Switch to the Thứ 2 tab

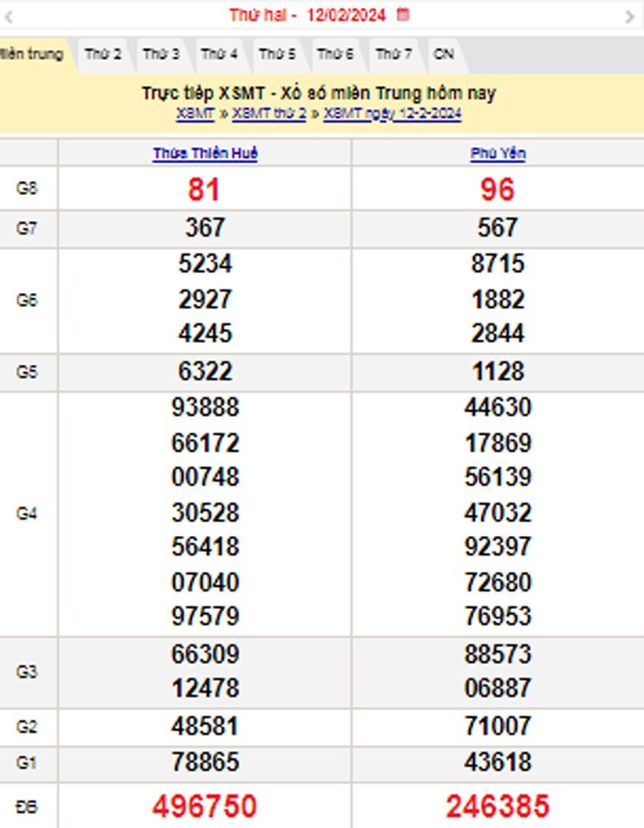103,54
